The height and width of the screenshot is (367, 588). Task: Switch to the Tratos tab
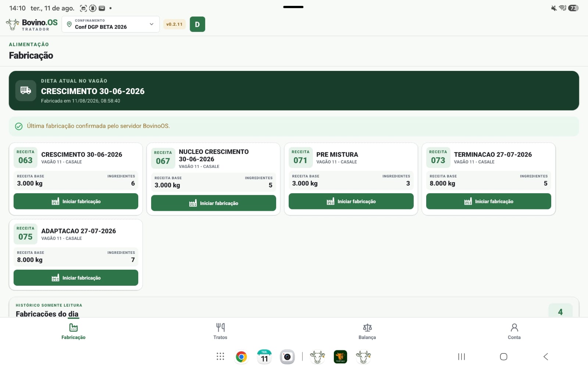click(220, 331)
